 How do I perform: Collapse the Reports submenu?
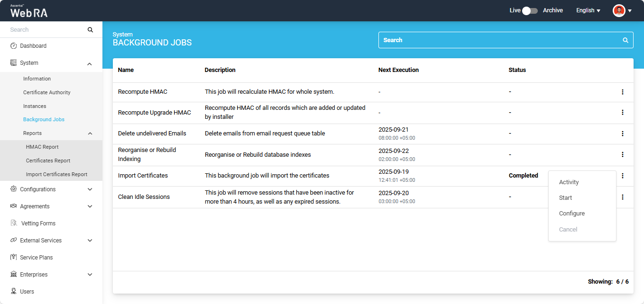pos(90,134)
